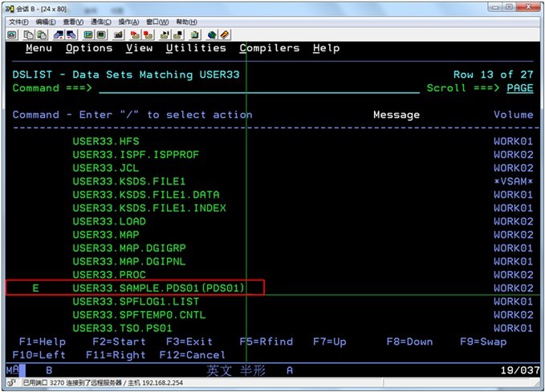
Task: Select data set USER33.SPFTEMP0.CNTL
Action: point(140,315)
